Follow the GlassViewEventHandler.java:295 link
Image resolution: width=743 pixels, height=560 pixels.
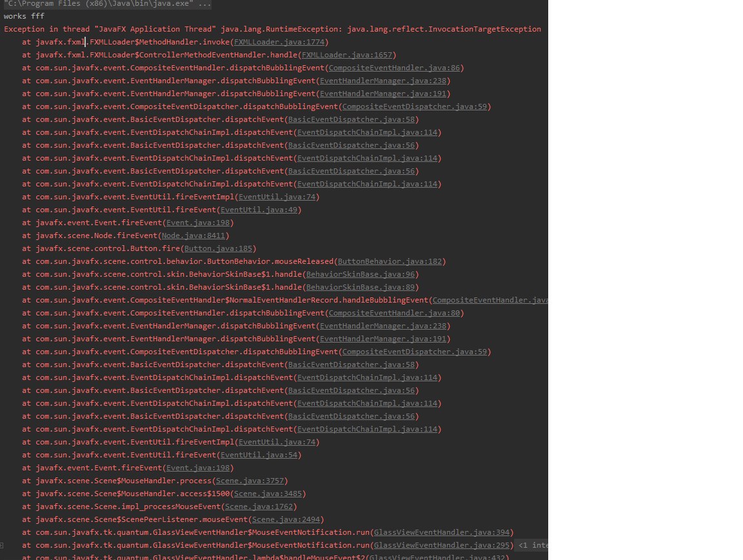coord(442,545)
